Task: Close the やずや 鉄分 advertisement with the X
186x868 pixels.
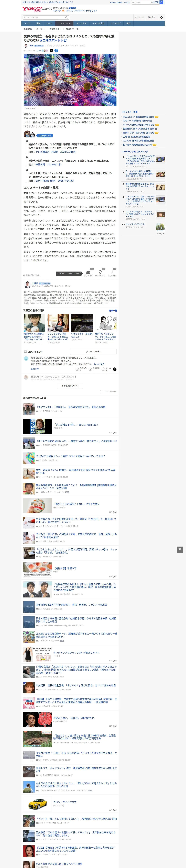Action: click(x=115, y=512)
